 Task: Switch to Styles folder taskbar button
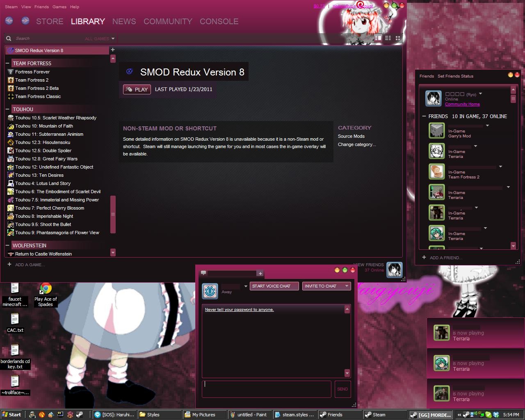159,415
